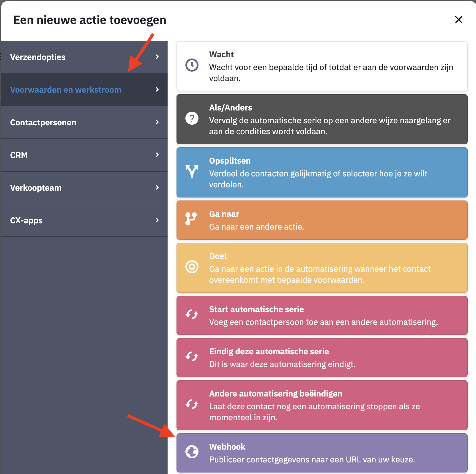Click the cycle icon on Andere automatisering beëindigen

(192, 404)
